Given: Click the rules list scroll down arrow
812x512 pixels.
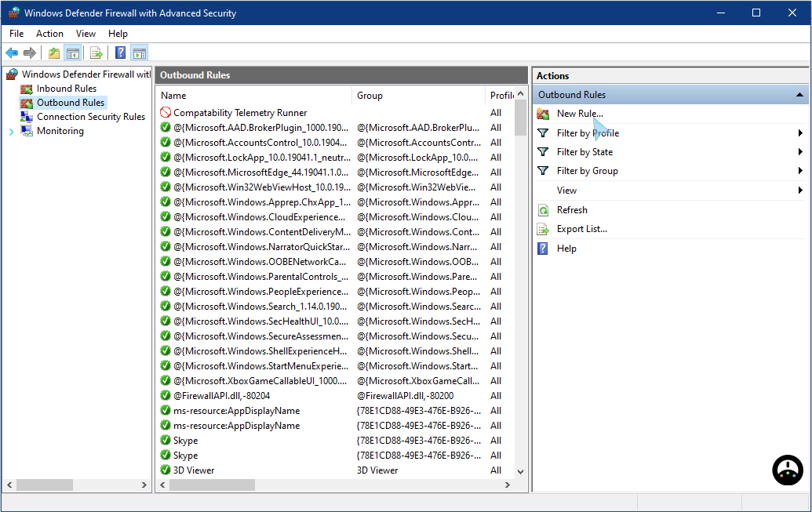Looking at the screenshot, I should (520, 471).
